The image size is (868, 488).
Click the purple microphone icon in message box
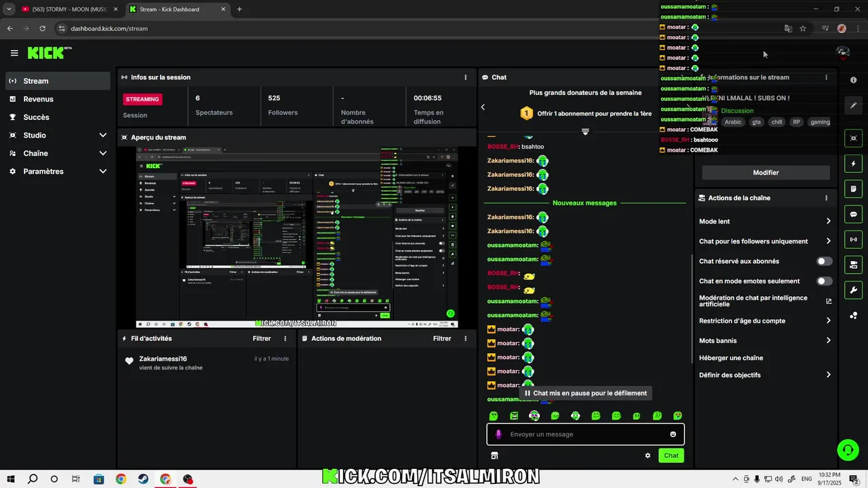click(x=498, y=434)
